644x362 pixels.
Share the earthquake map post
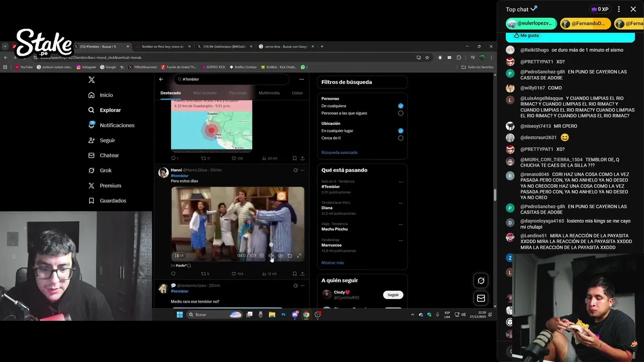[x=302, y=158]
